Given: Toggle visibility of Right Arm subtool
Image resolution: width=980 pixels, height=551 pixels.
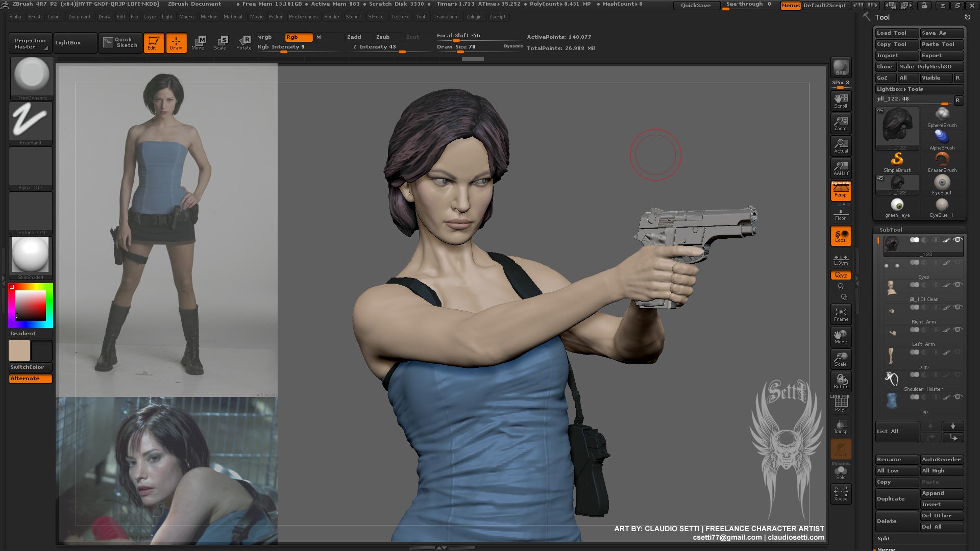Looking at the screenshot, I should [x=958, y=307].
